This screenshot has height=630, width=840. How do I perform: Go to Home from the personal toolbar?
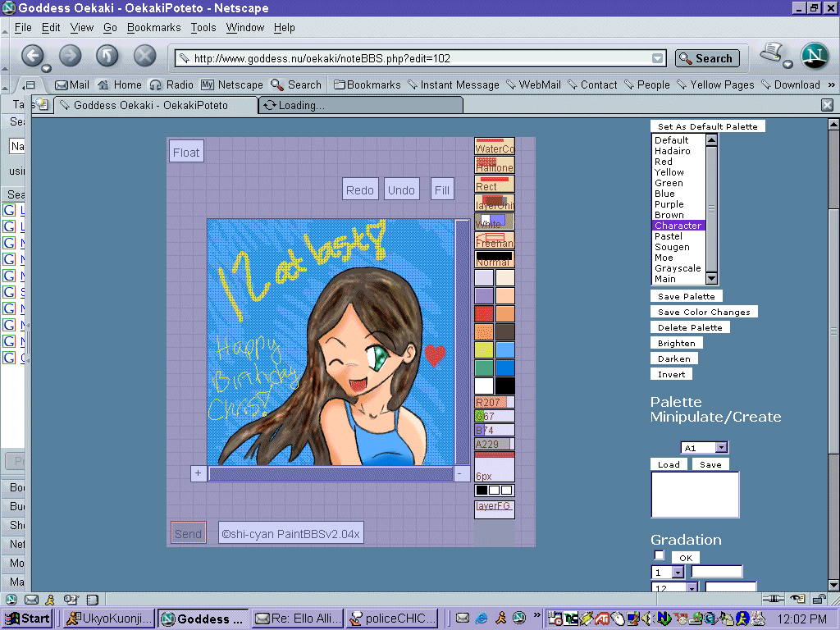coord(120,84)
